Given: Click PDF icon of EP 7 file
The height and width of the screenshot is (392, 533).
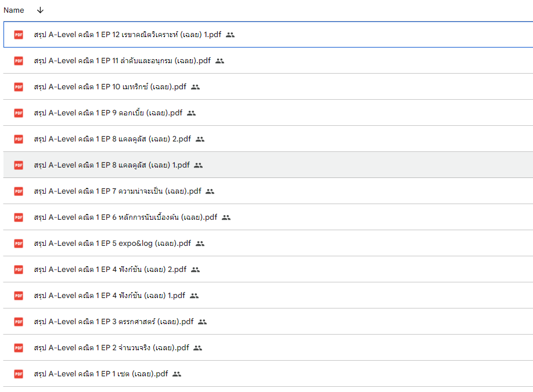Looking at the screenshot, I should click(19, 191).
